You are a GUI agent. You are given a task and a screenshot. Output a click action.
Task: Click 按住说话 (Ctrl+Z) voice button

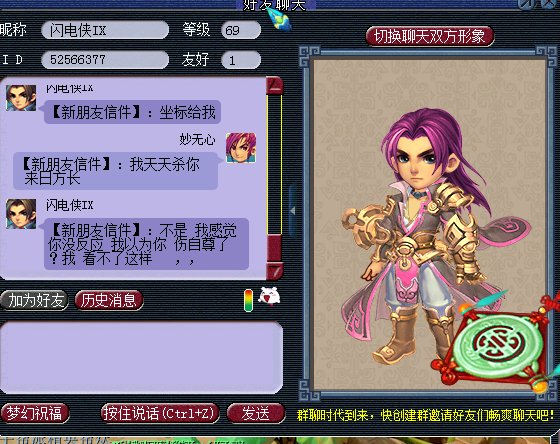[160, 413]
